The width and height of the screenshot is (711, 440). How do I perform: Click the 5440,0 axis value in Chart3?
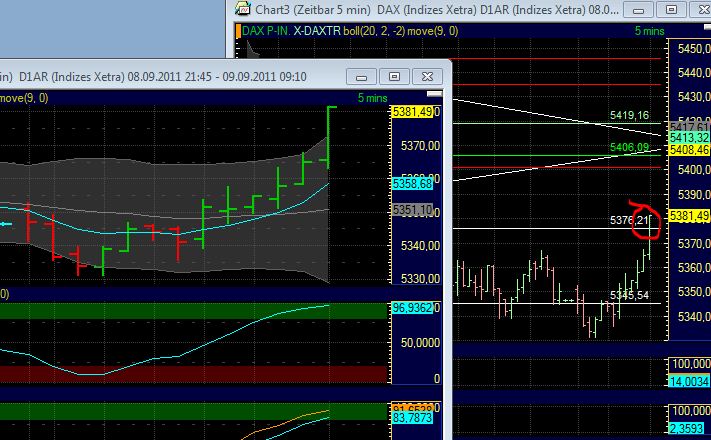694,73
